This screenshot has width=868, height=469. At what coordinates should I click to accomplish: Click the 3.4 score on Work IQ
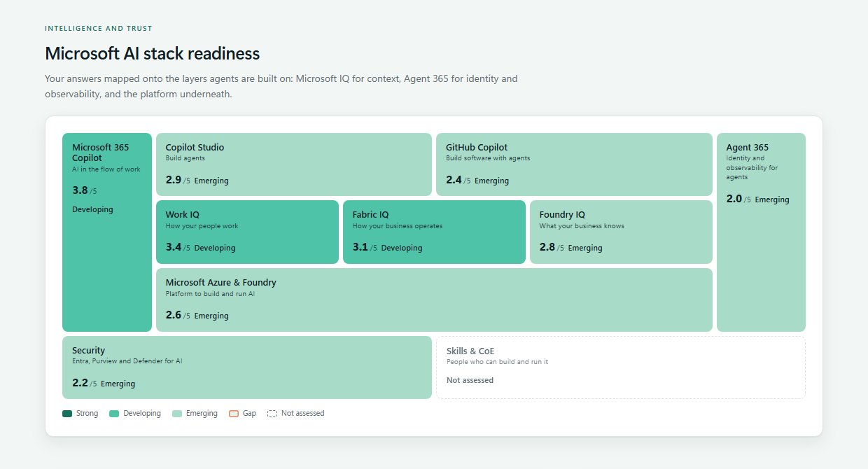[174, 247]
